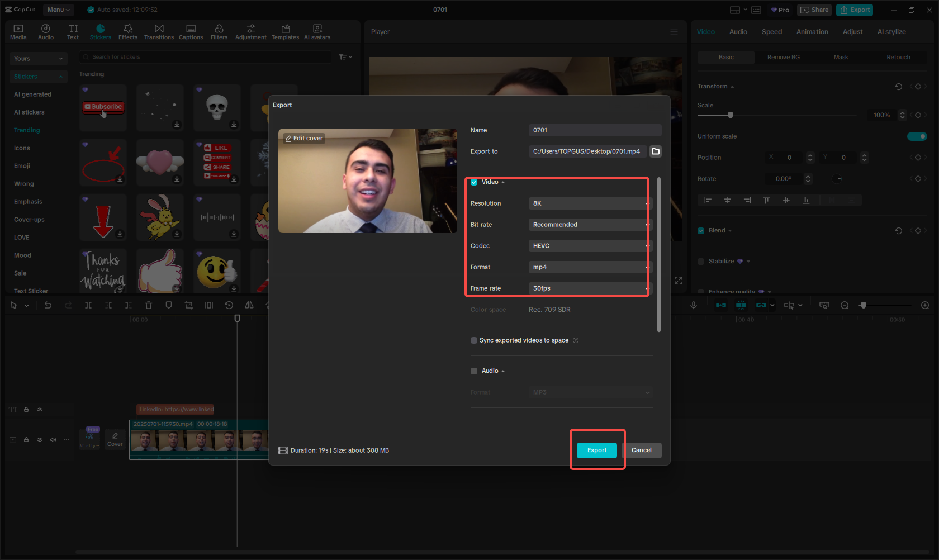This screenshot has height=560, width=939.
Task: Delete the selected clip with trash icon
Action: point(149,305)
